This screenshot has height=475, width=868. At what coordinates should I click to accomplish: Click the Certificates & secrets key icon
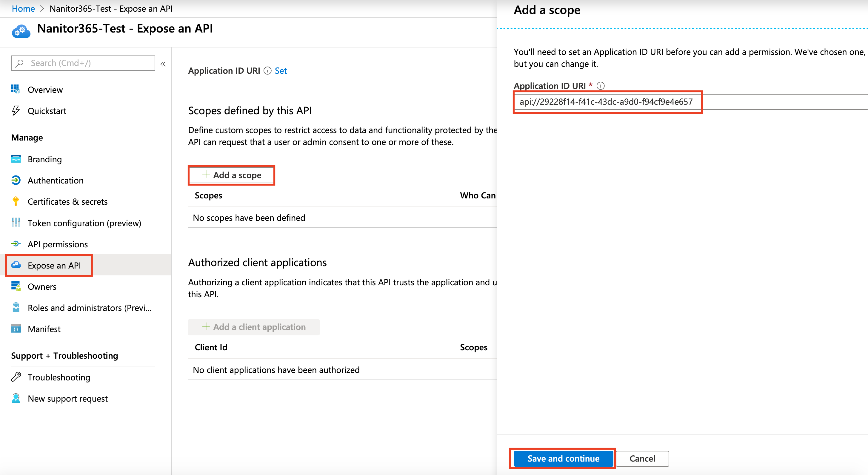[16, 201]
